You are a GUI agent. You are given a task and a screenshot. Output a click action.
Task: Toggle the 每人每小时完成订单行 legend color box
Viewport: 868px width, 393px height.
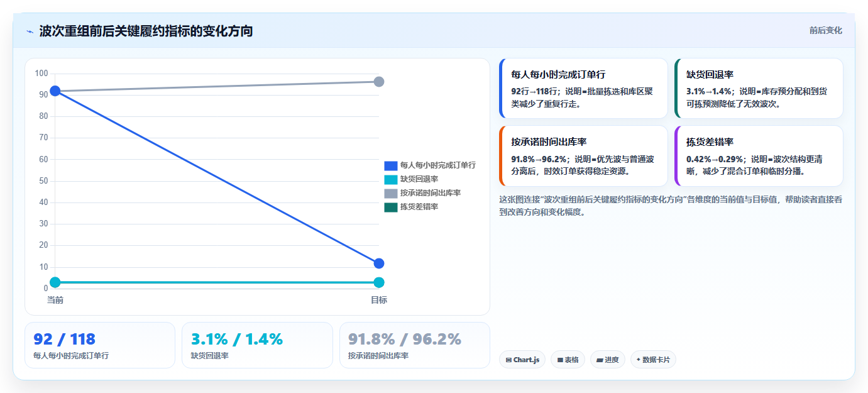(391, 165)
